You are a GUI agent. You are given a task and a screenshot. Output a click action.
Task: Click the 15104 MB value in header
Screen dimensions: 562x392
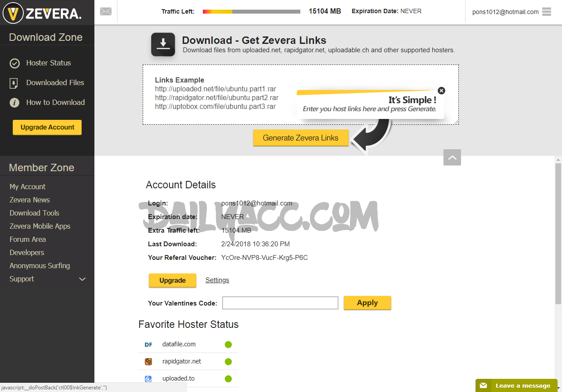click(325, 11)
